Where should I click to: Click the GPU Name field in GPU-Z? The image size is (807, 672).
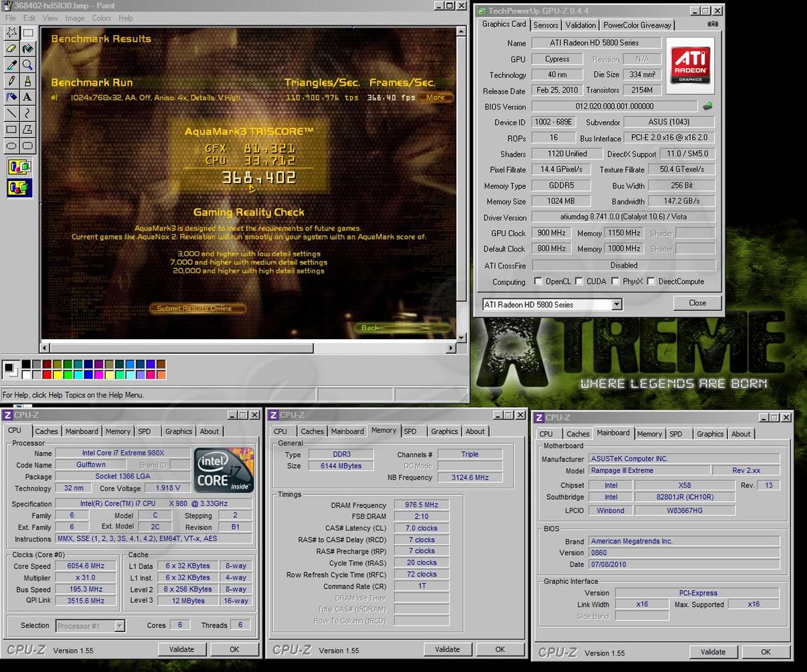pos(595,43)
